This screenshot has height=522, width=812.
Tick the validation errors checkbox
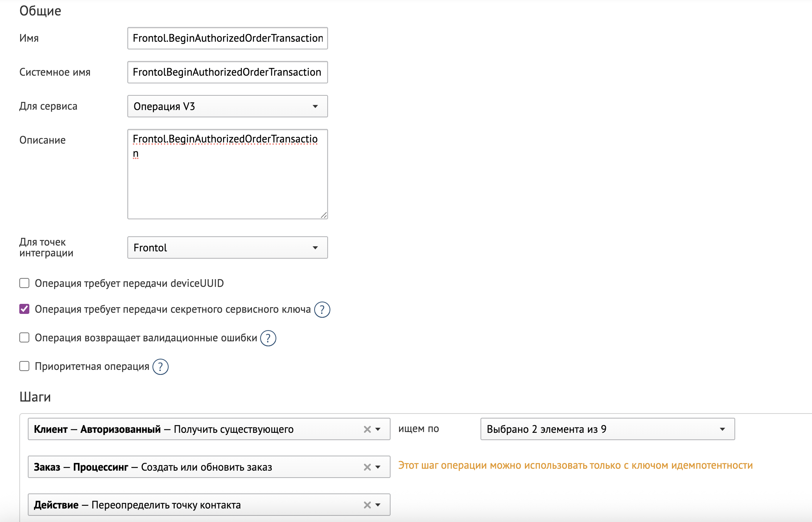[x=24, y=338]
